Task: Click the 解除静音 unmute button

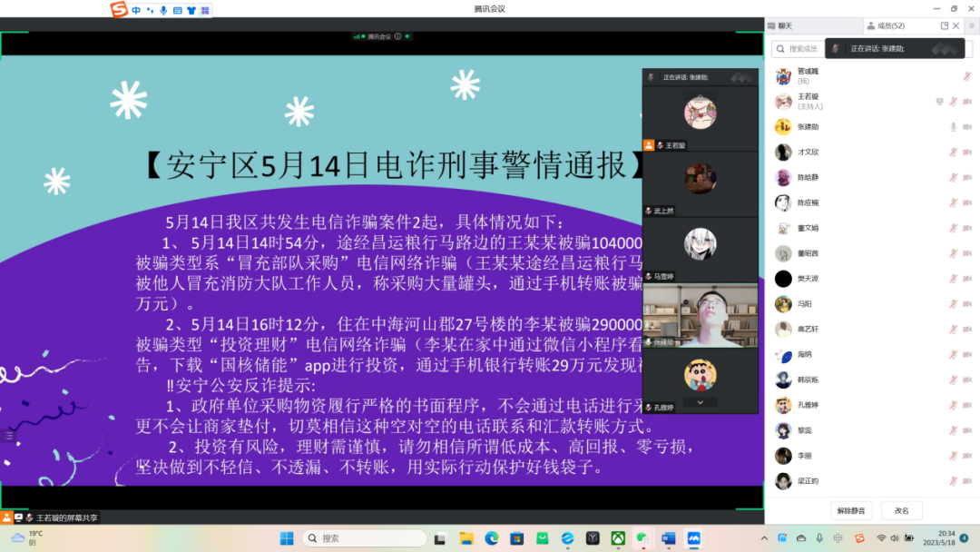Action: (856, 510)
